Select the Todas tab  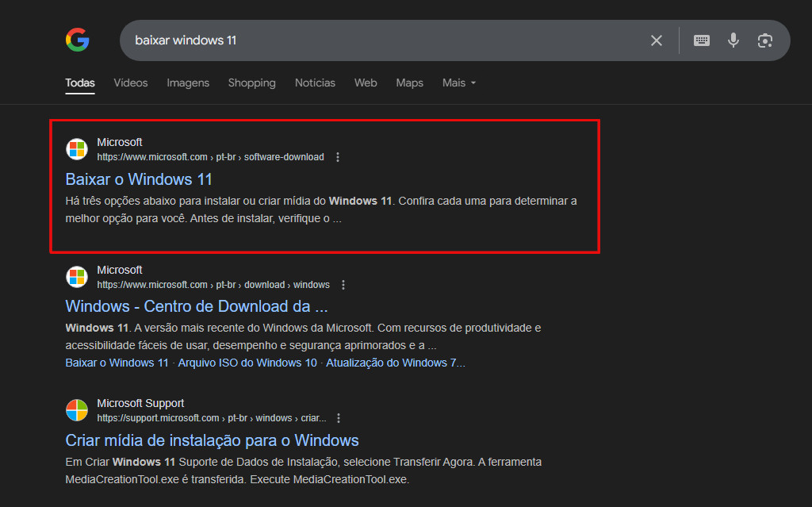pyautogui.click(x=80, y=83)
